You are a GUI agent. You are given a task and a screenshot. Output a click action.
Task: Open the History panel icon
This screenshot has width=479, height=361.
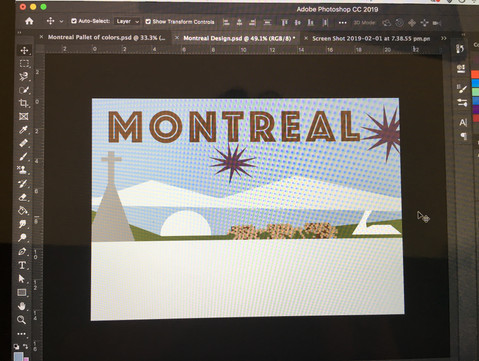pos(460,49)
